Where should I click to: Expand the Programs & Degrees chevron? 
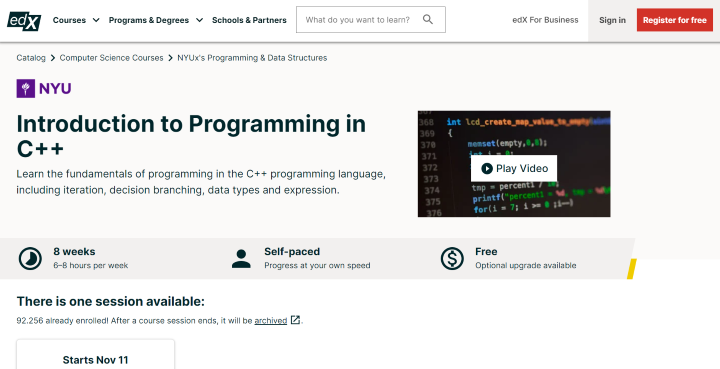[x=199, y=20]
